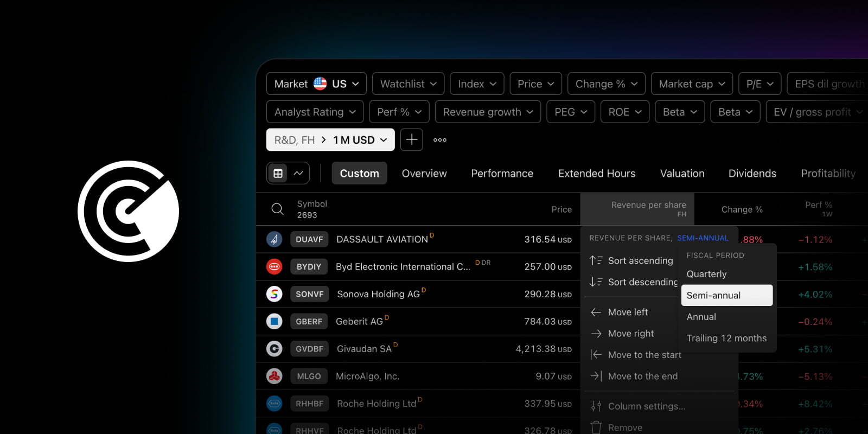Screen dimensions: 868x434
Task: Click the Move right arrow icon
Action: [x=596, y=334]
